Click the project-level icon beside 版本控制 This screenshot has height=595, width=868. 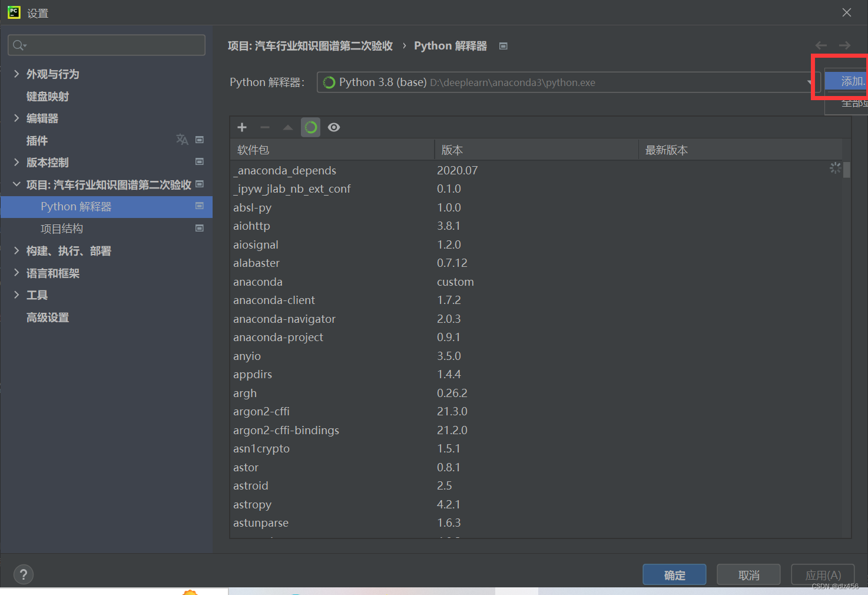point(200,161)
